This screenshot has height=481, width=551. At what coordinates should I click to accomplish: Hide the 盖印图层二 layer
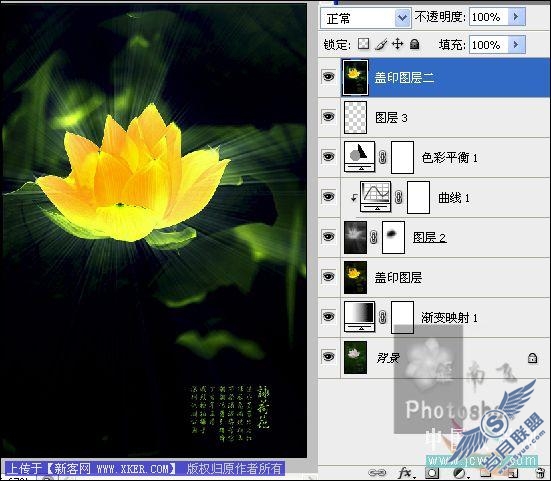pyautogui.click(x=329, y=76)
